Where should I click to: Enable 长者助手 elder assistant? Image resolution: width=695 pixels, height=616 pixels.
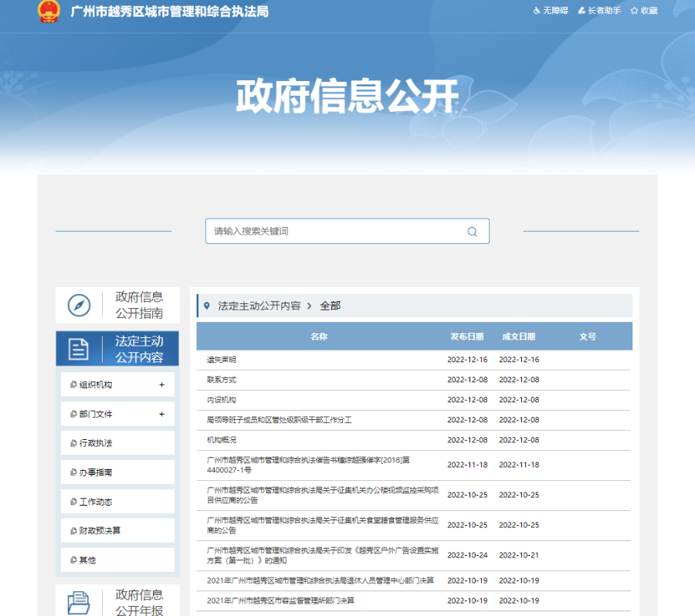point(598,11)
